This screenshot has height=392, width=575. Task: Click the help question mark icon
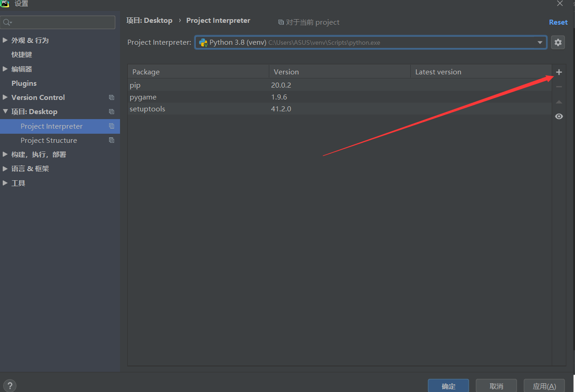10,386
